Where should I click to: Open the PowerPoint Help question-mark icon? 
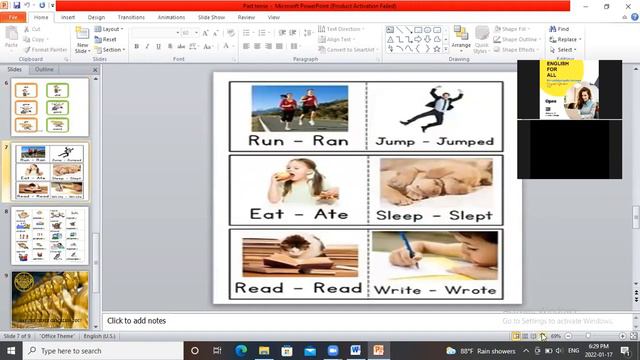635,17
